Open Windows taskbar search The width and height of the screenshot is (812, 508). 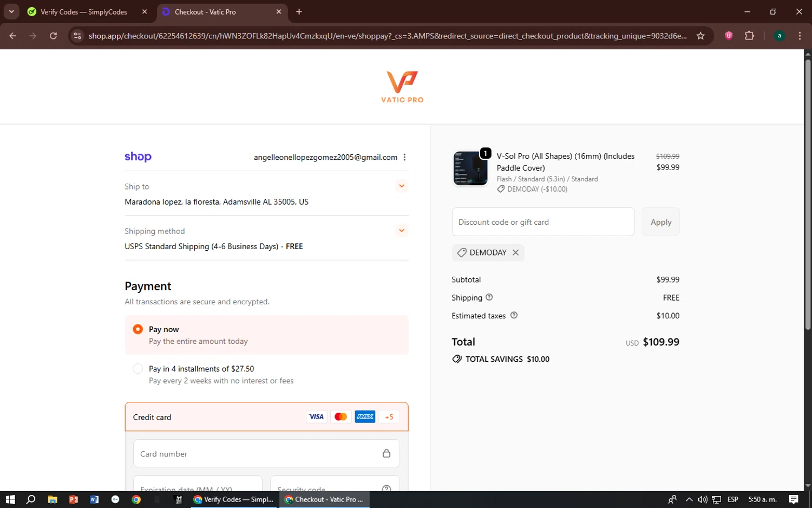(31, 499)
